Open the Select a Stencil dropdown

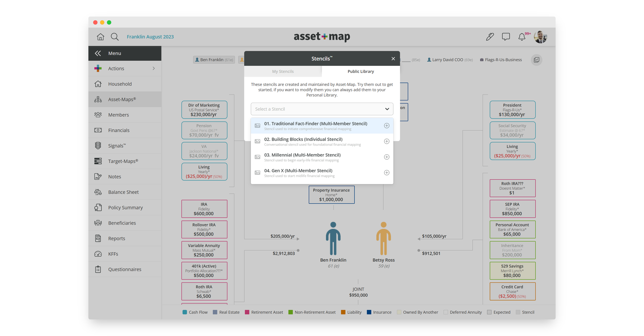(x=322, y=109)
